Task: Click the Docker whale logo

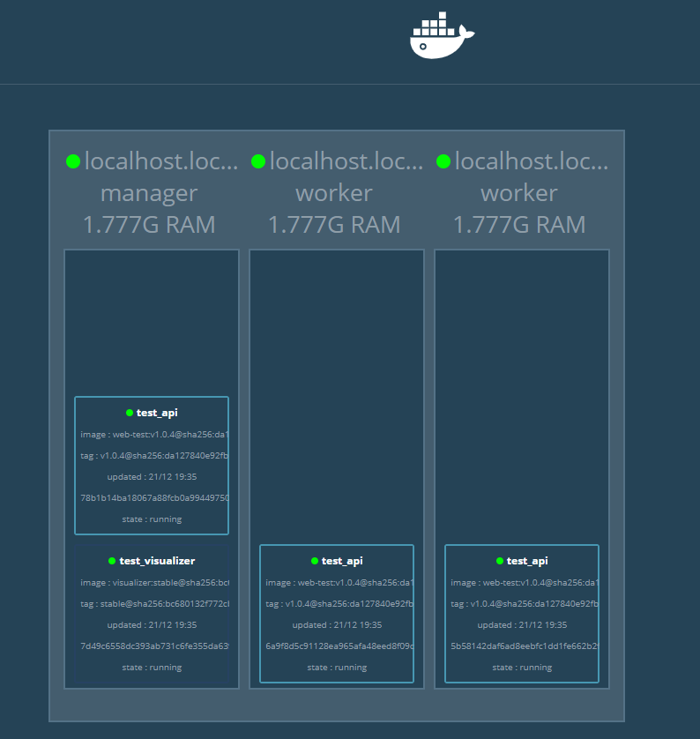Action: pyautogui.click(x=442, y=36)
